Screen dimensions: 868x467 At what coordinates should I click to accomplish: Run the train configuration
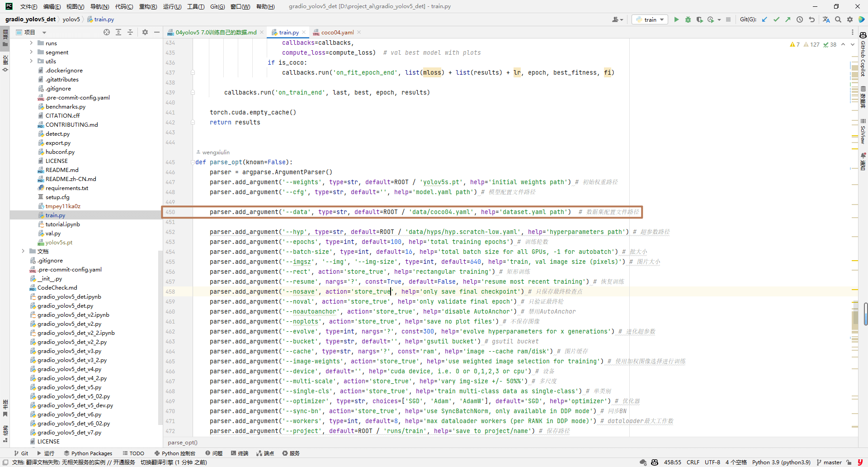click(676, 19)
